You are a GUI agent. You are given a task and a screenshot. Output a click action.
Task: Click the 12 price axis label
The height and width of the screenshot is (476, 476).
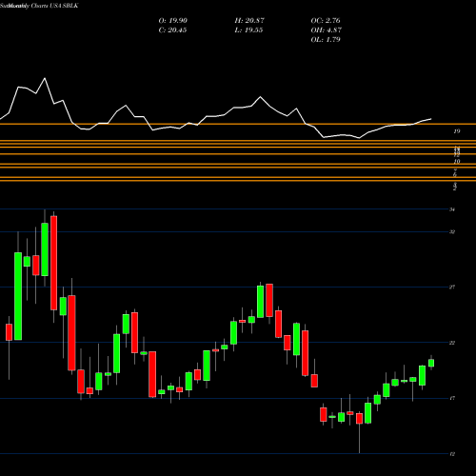click(452, 454)
